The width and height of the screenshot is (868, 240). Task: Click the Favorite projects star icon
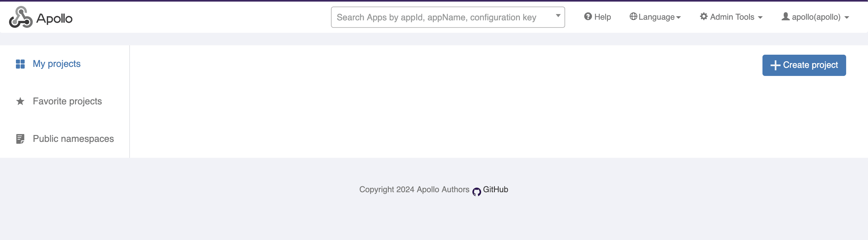[20, 101]
